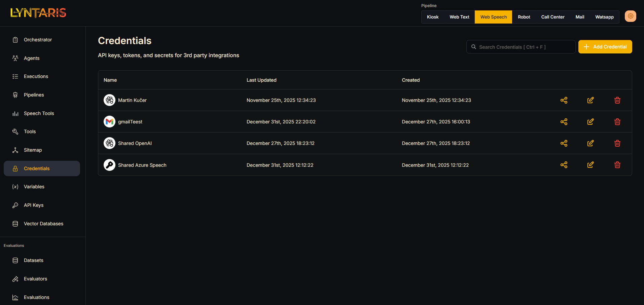This screenshot has height=305, width=644.
Task: Click the edit icon for gmailTeest credential
Action: (x=591, y=122)
